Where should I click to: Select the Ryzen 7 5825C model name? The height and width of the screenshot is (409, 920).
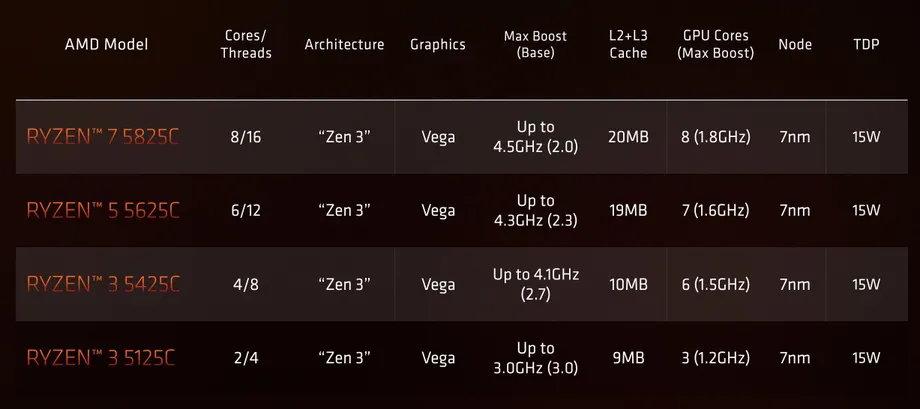[x=103, y=137]
